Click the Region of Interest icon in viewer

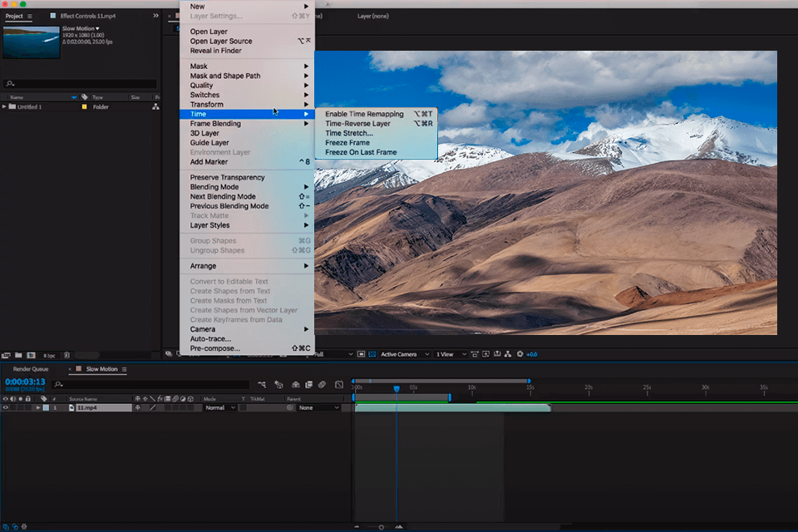pyautogui.click(x=361, y=354)
